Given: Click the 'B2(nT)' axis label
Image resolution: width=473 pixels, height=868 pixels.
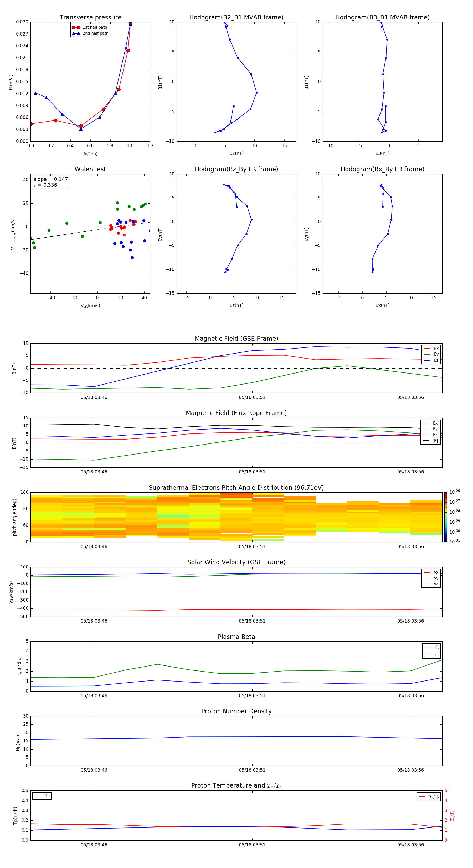Looking at the screenshot, I should coord(236,153).
